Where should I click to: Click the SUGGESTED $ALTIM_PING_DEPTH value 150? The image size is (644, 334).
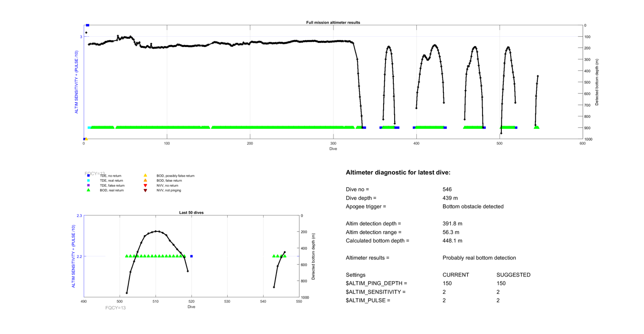click(501, 283)
